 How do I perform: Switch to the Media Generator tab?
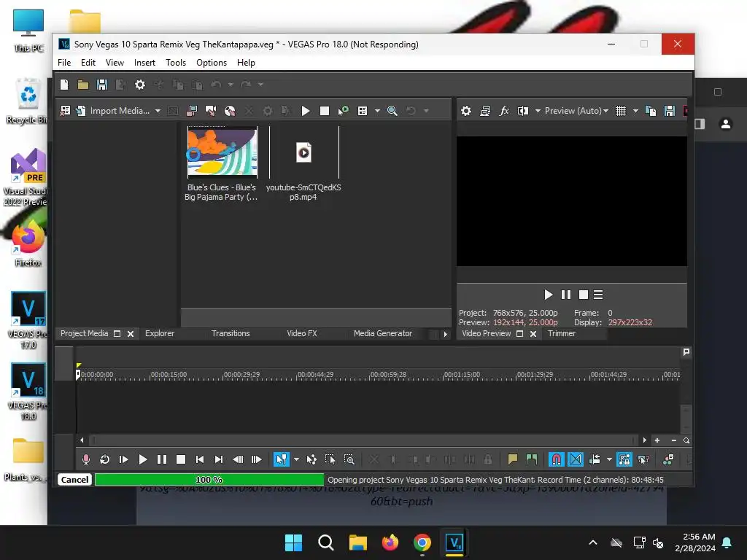click(382, 333)
